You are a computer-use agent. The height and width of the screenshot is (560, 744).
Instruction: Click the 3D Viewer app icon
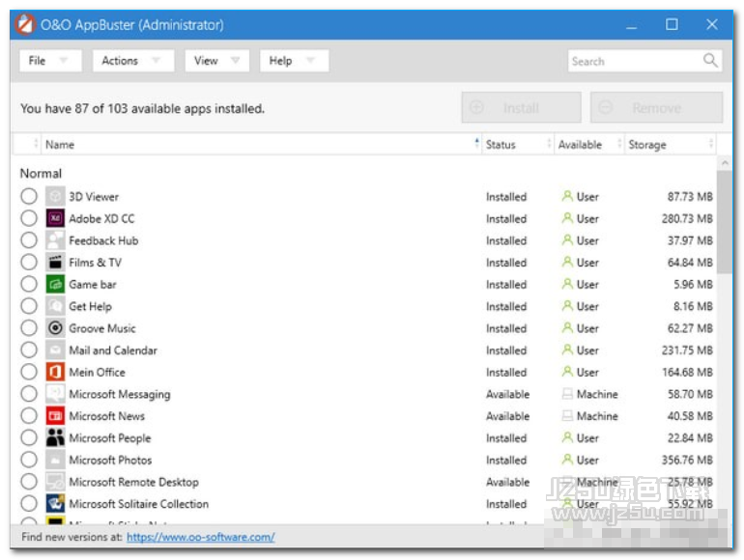point(55,196)
